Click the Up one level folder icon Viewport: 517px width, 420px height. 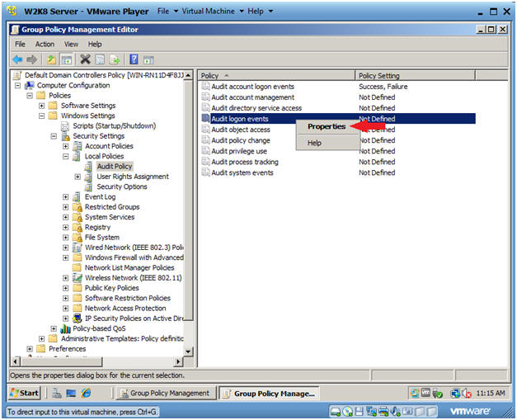click(x=51, y=59)
